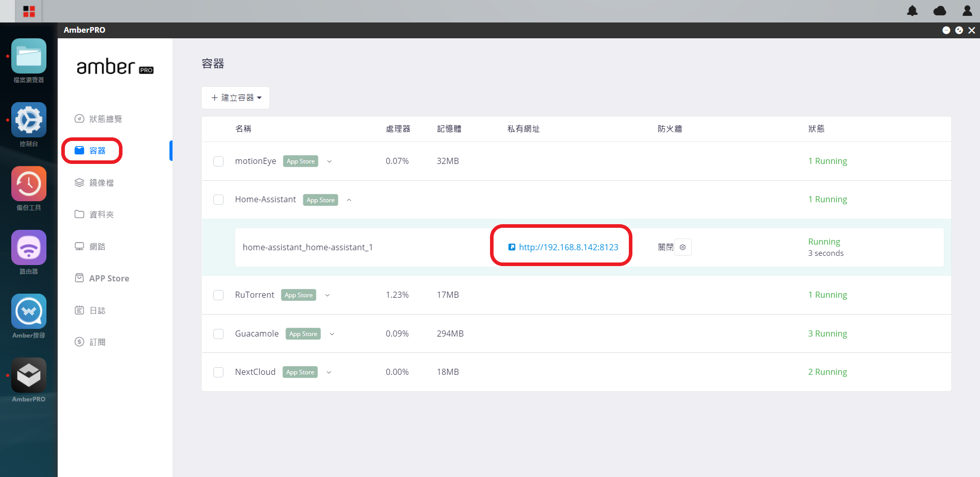This screenshot has width=980, height=477.
Task: Click the RuTorrent 1.23% CPU value
Action: [x=397, y=295]
